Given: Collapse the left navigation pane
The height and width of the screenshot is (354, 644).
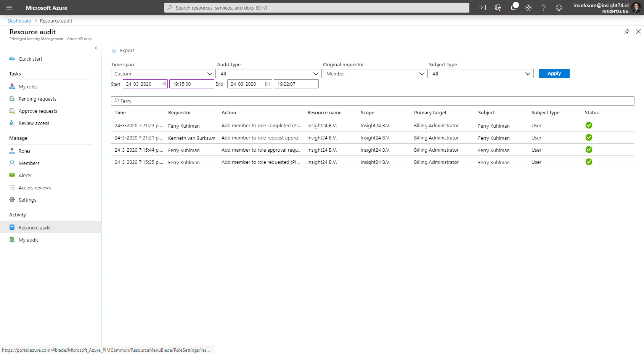Looking at the screenshot, I should [x=96, y=48].
